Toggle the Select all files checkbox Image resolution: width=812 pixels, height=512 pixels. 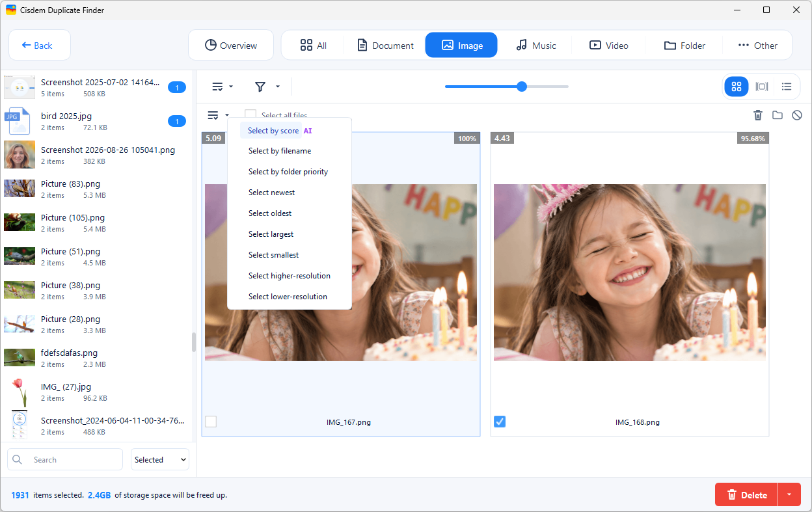pos(250,115)
